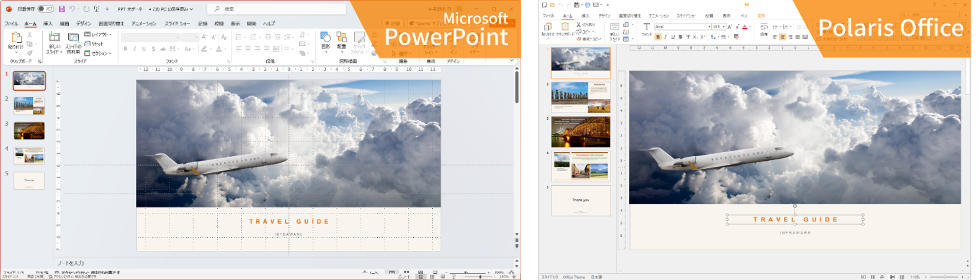Open Design tab in PowerPoint
980x280 pixels.
click(x=84, y=23)
